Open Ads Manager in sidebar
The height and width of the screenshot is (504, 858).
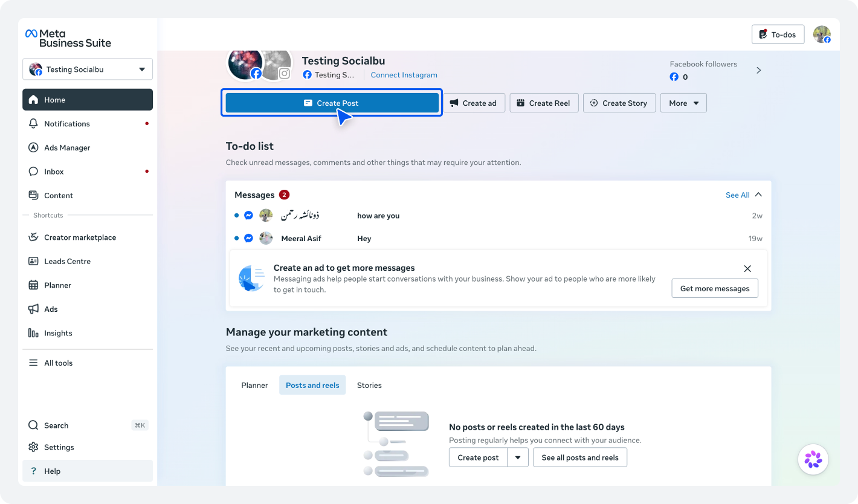pos(88,147)
